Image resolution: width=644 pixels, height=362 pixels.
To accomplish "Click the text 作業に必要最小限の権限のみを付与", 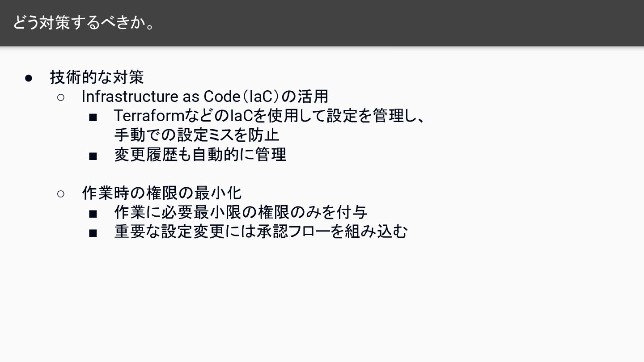I will (x=241, y=212).
